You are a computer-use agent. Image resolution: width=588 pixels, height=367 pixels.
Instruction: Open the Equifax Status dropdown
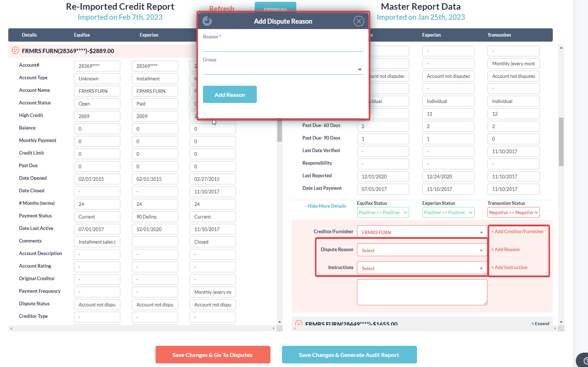point(383,212)
